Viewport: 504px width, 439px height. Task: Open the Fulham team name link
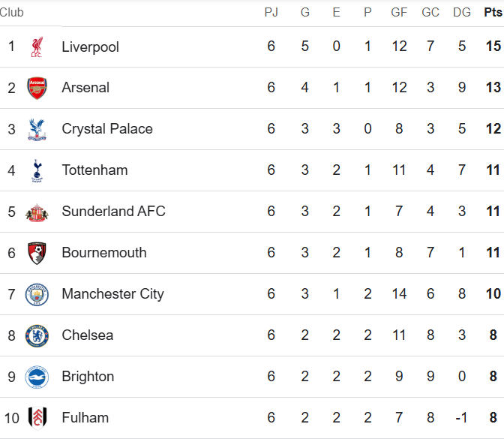[85, 418]
